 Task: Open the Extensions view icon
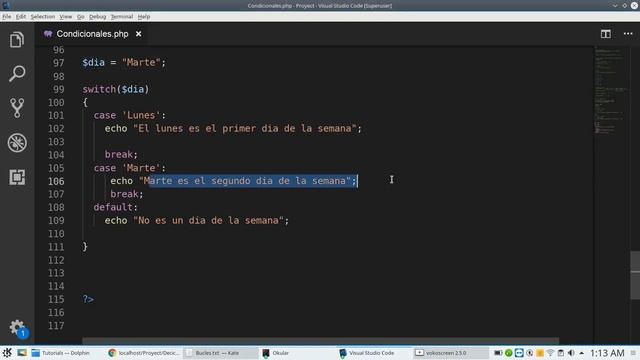click(x=17, y=177)
